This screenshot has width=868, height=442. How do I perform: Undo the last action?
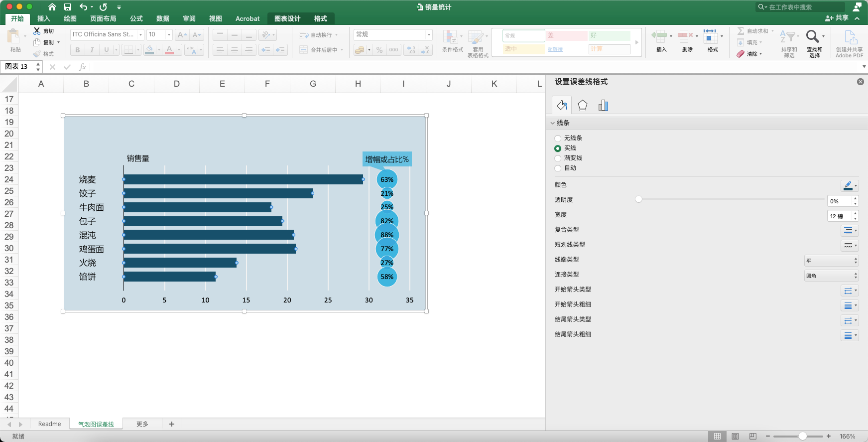83,7
